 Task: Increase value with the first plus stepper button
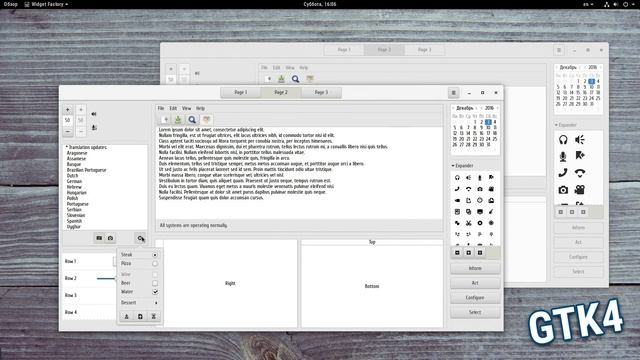68,110
